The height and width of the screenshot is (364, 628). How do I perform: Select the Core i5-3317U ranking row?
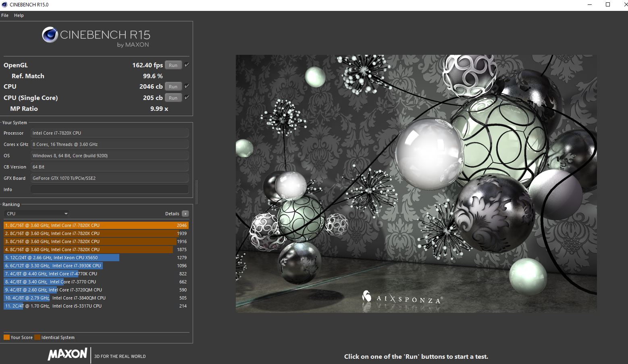pos(96,306)
